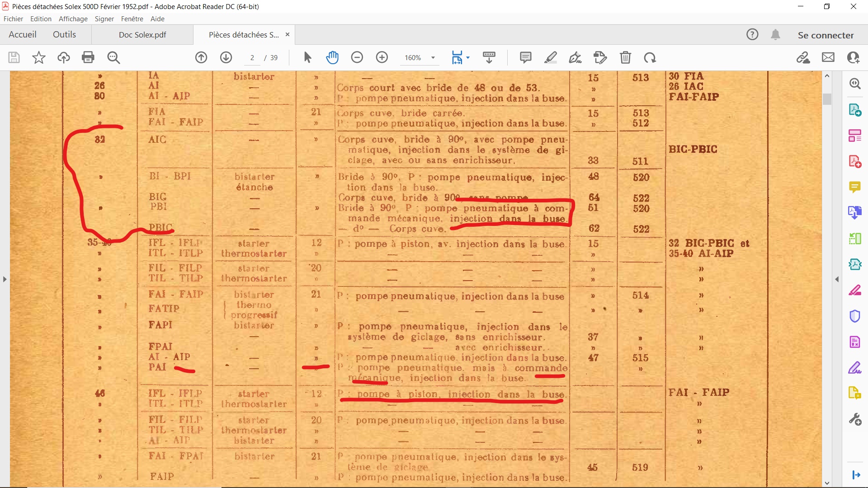
Task: Expand the page fit options dropdown
Action: [468, 57]
